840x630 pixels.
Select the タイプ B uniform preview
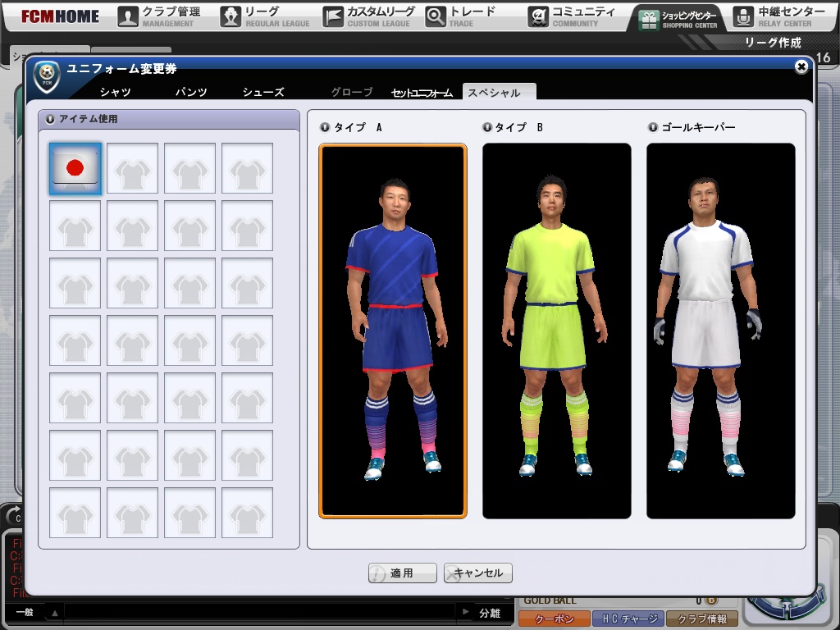[x=557, y=331]
